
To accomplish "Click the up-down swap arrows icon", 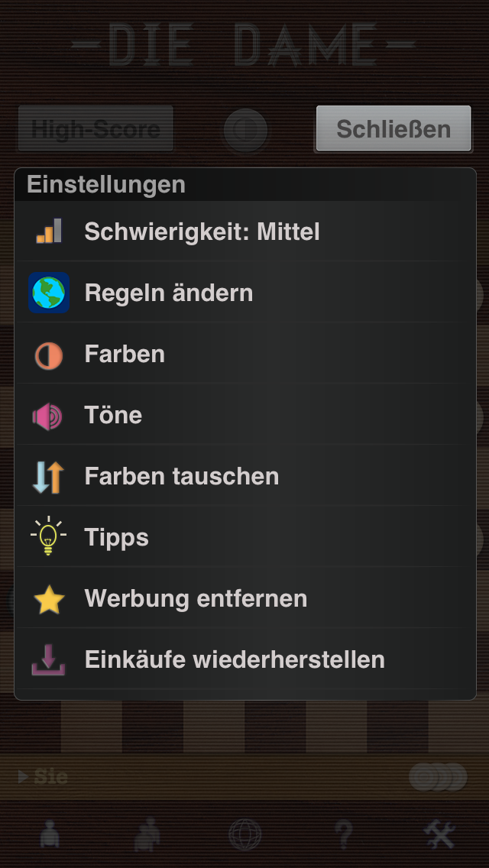I will coord(49,477).
